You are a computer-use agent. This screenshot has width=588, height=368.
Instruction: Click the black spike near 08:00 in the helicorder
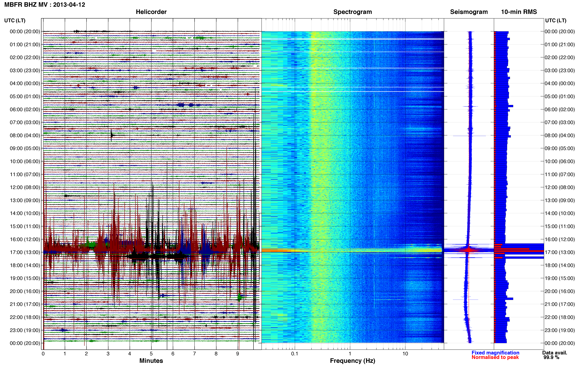pos(111,135)
